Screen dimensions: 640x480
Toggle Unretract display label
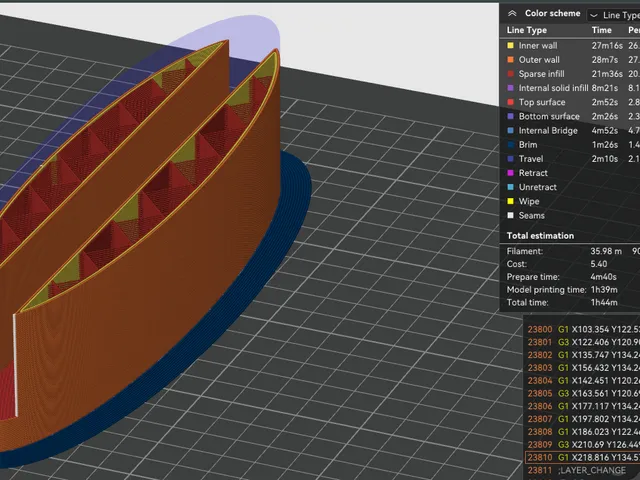coord(538,187)
